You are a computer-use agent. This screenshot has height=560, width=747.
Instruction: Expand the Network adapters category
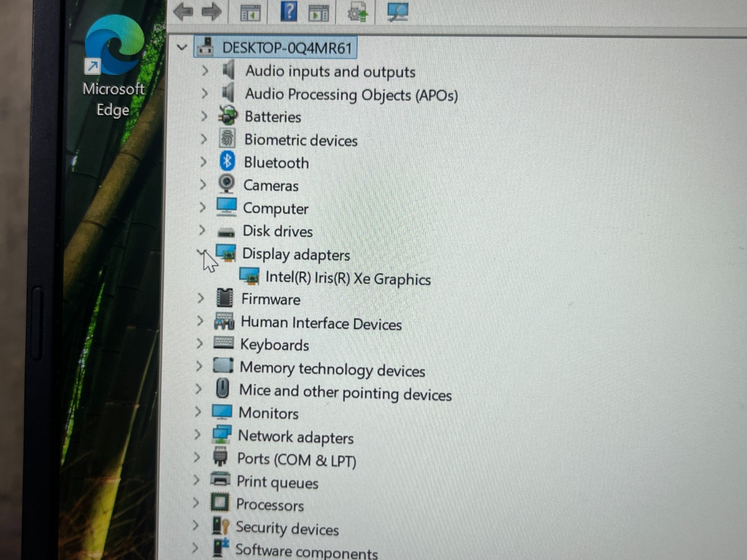tap(197, 434)
